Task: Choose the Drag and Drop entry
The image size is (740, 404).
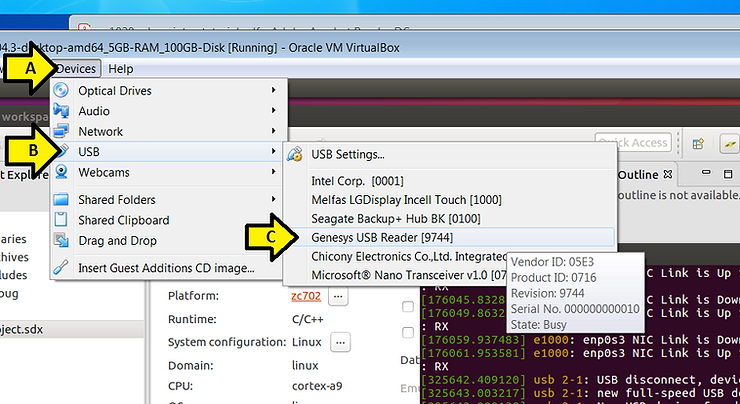Action: pos(168,240)
